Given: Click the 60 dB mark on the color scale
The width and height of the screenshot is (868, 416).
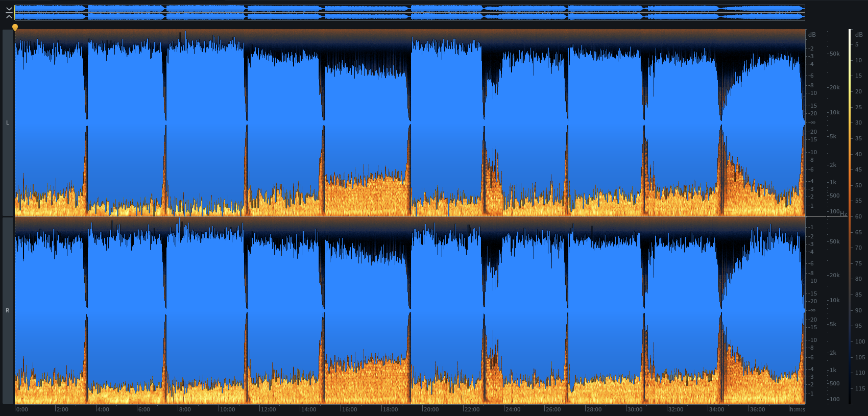Looking at the screenshot, I should [x=858, y=216].
